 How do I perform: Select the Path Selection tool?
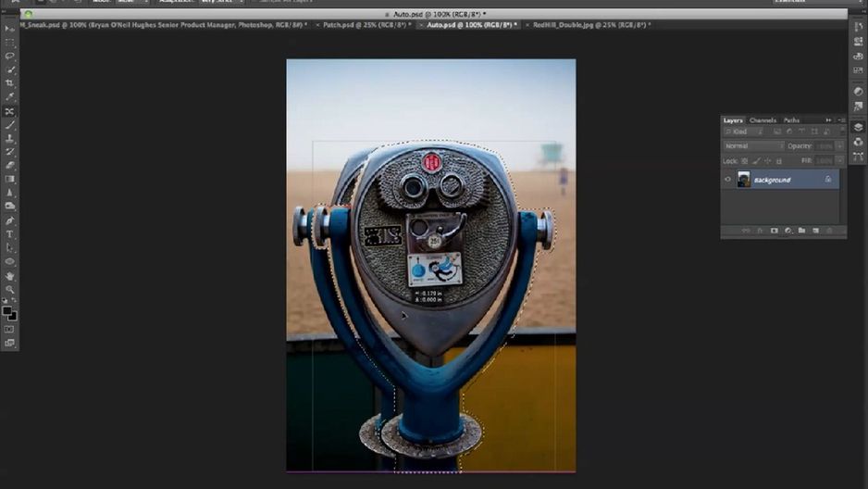tap(9, 247)
